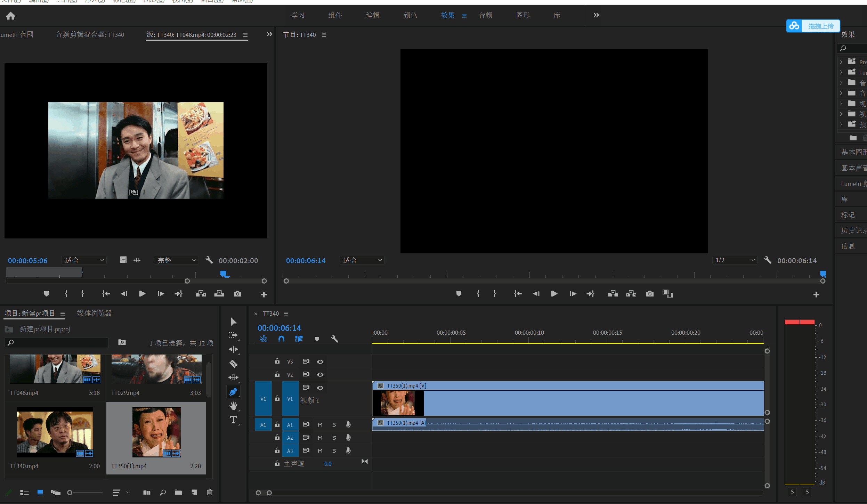This screenshot has width=867, height=504.
Task: Play the Program monitor sequence
Action: click(554, 294)
